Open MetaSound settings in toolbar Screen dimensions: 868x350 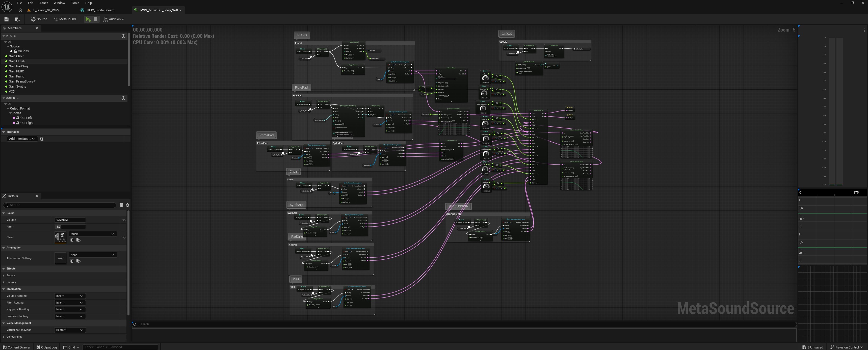(65, 19)
